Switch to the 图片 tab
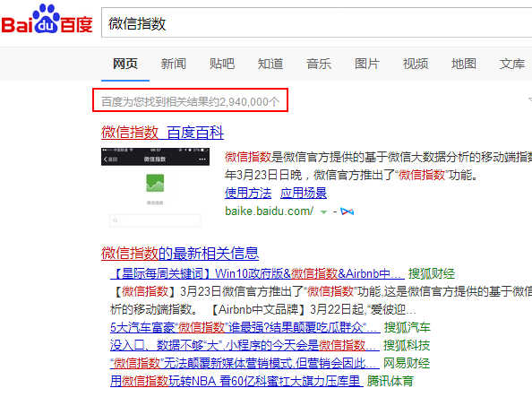 [367, 64]
